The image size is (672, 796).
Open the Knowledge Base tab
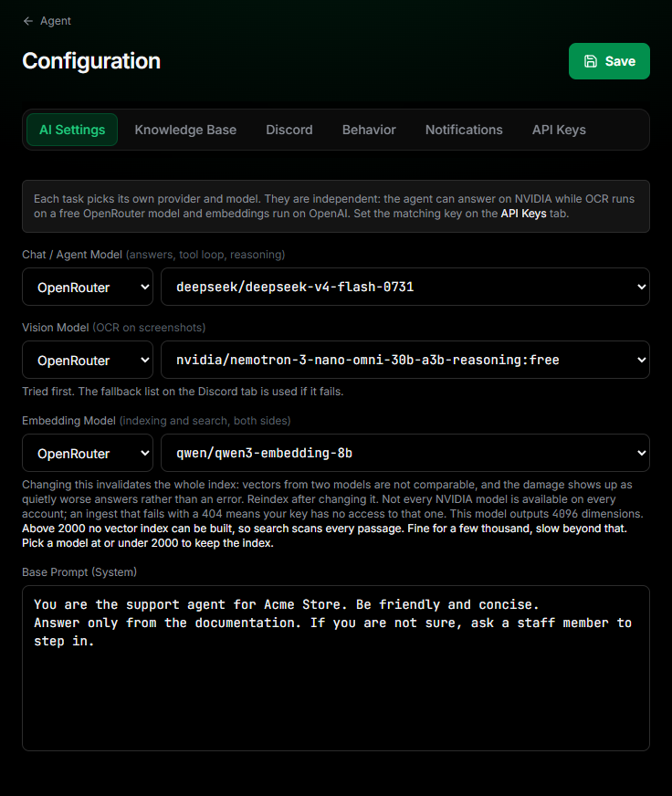tap(185, 130)
